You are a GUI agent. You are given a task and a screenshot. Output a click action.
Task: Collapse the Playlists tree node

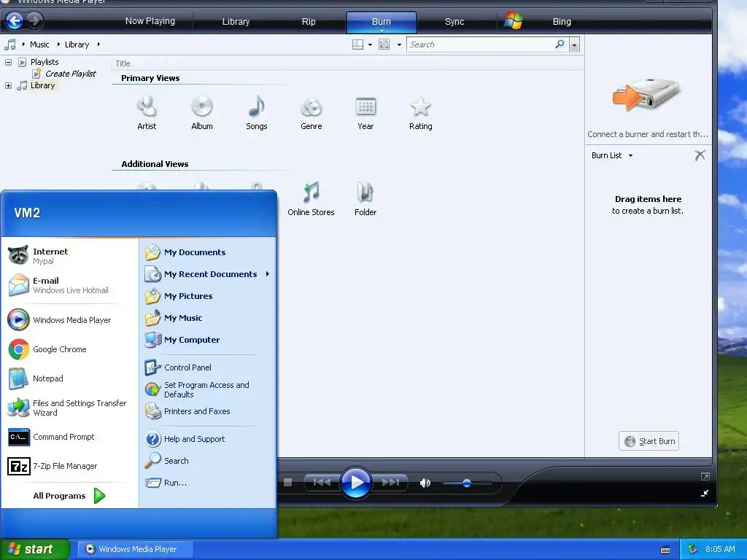coord(8,62)
